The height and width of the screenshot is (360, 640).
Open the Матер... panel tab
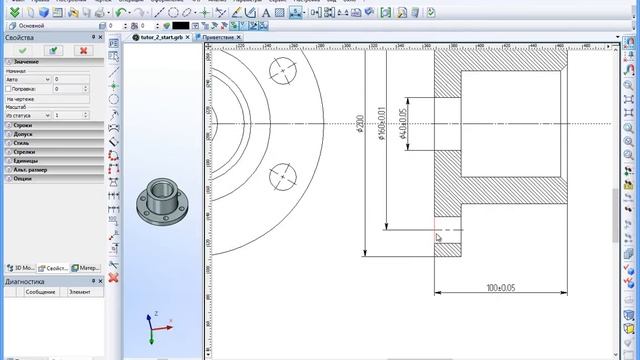(x=85, y=268)
